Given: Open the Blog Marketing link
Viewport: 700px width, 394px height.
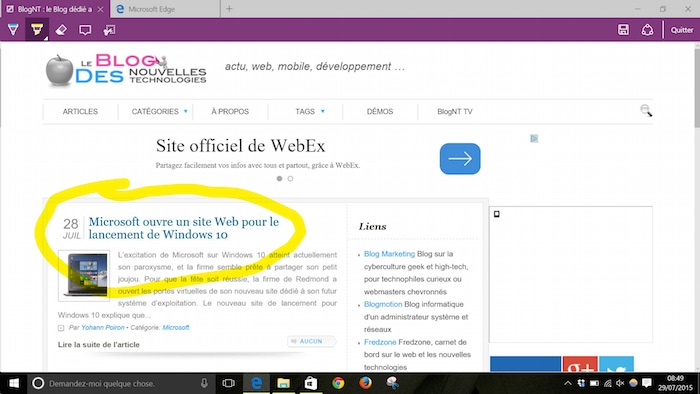Looking at the screenshot, I should click(389, 254).
